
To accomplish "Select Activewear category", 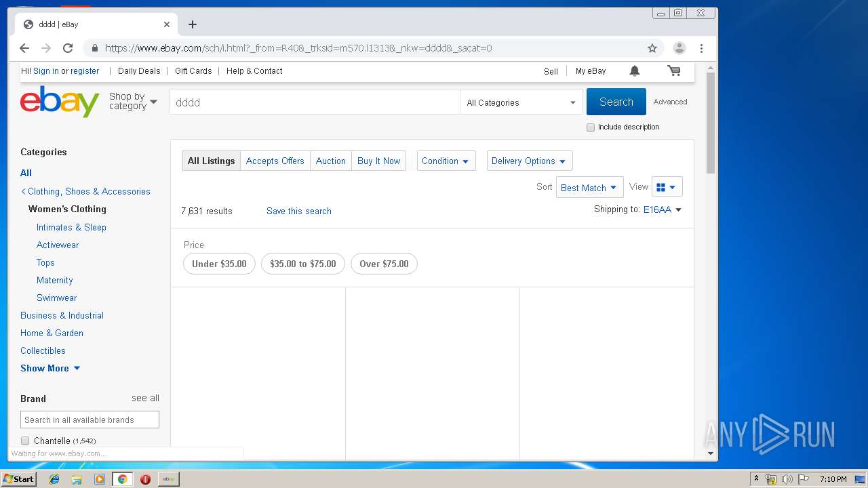I will point(58,245).
